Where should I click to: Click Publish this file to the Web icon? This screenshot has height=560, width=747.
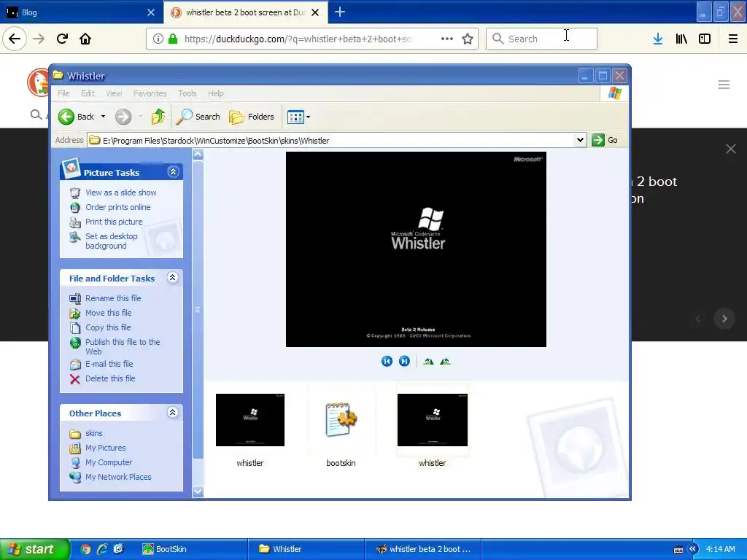coord(75,343)
